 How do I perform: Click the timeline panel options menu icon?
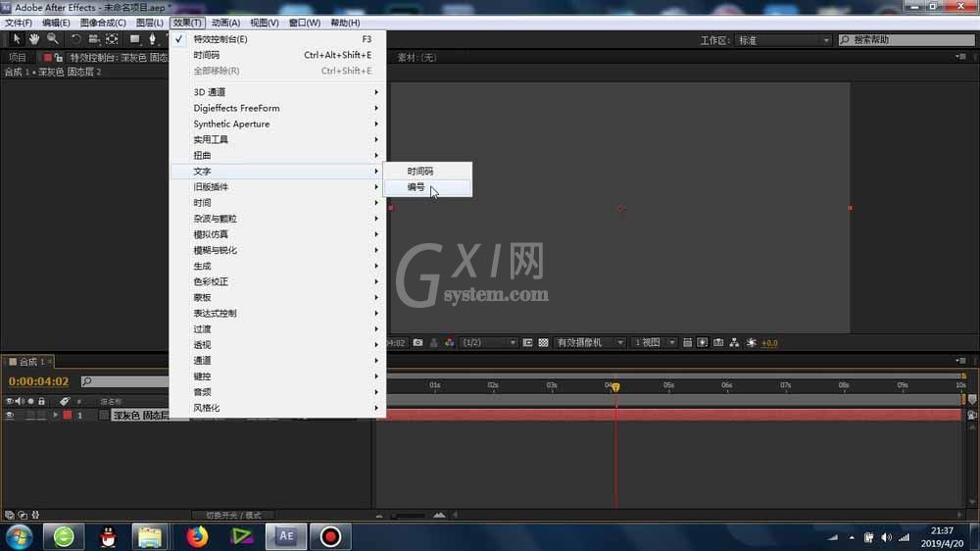[961, 361]
